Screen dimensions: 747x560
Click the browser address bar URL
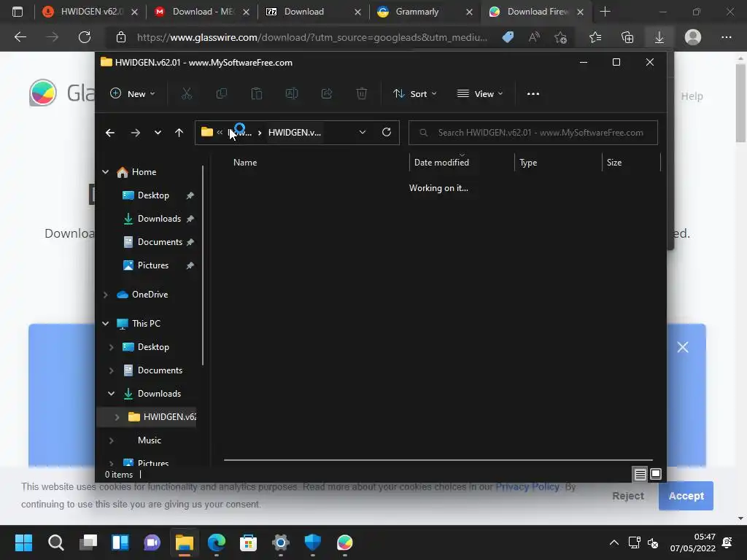tap(312, 37)
